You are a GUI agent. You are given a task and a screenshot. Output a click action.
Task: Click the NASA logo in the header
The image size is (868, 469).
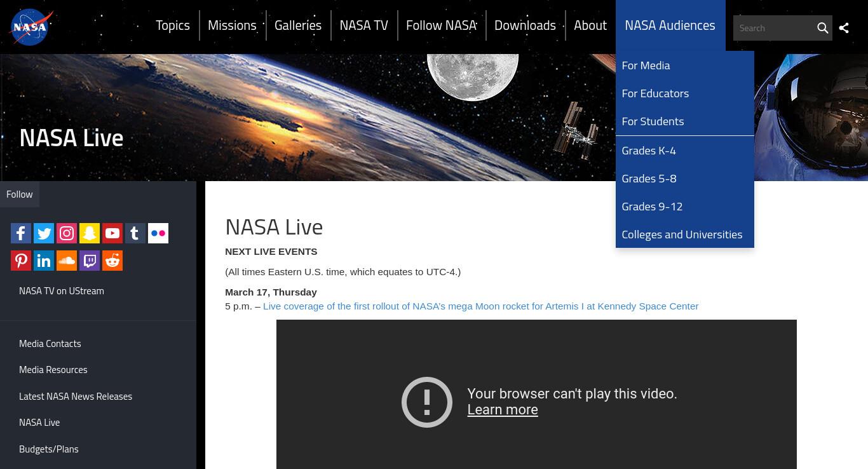pos(31,27)
